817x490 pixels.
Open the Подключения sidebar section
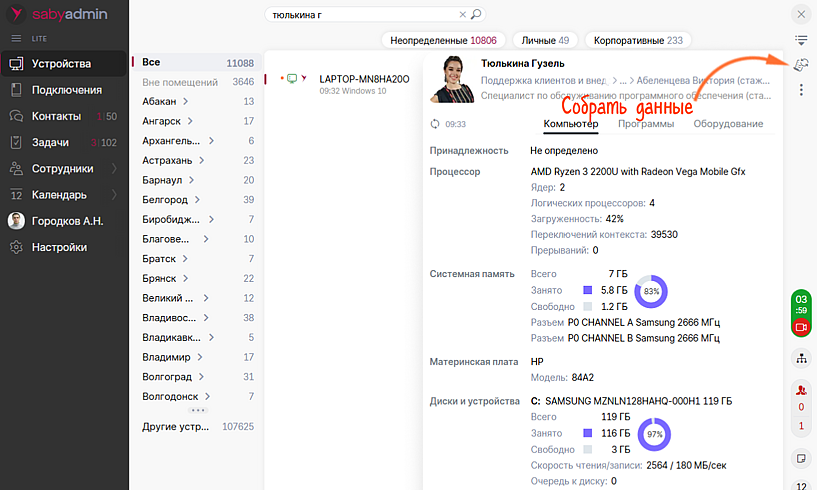(66, 90)
